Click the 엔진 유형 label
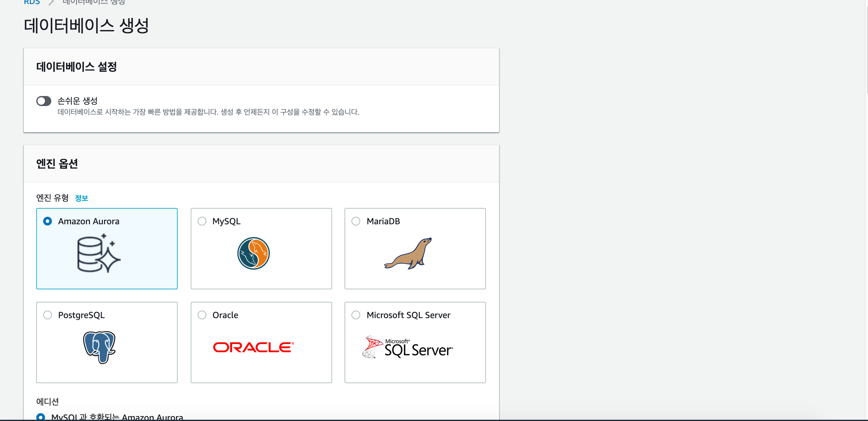 pos(52,198)
